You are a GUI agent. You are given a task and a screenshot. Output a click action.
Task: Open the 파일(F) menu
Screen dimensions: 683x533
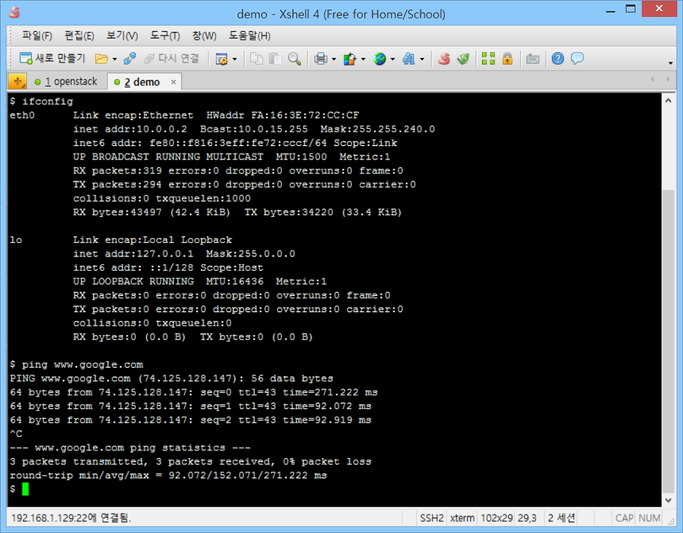37,36
